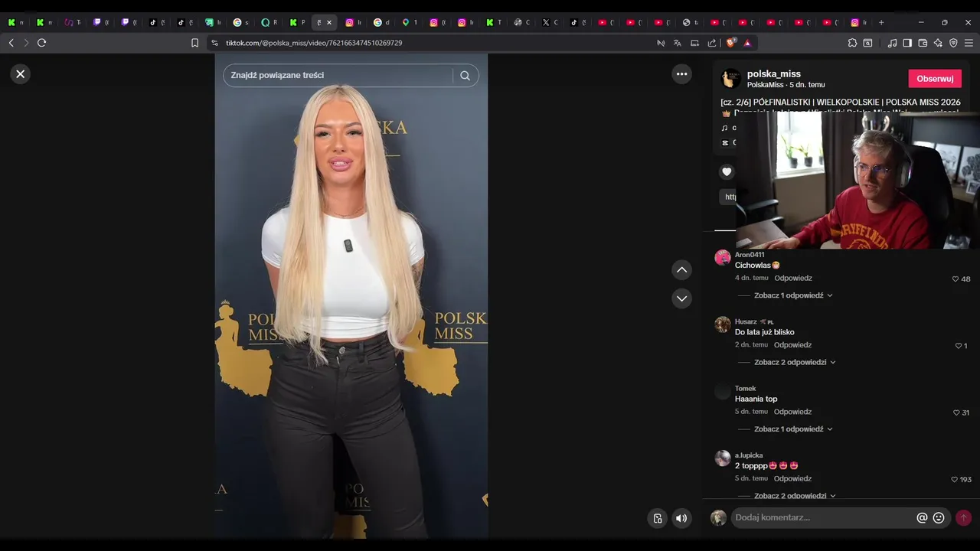
Task: Like the video with the heart icon
Action: click(727, 172)
